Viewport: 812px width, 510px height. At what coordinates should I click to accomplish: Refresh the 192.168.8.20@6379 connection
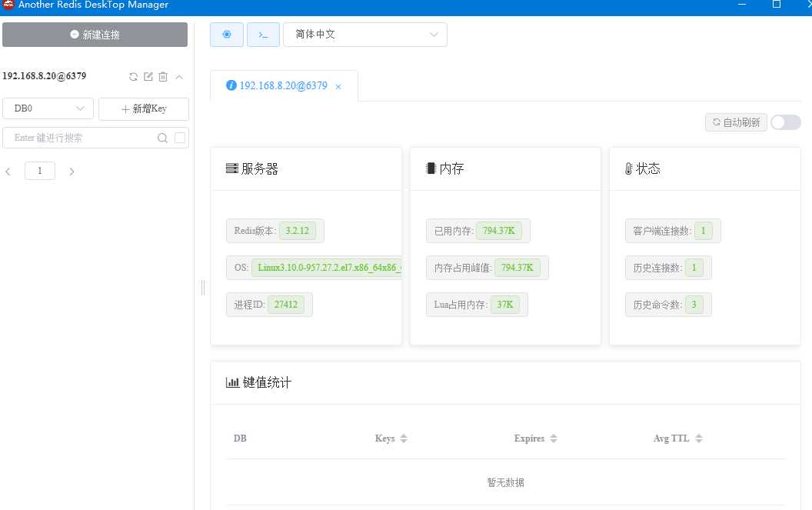coord(133,77)
